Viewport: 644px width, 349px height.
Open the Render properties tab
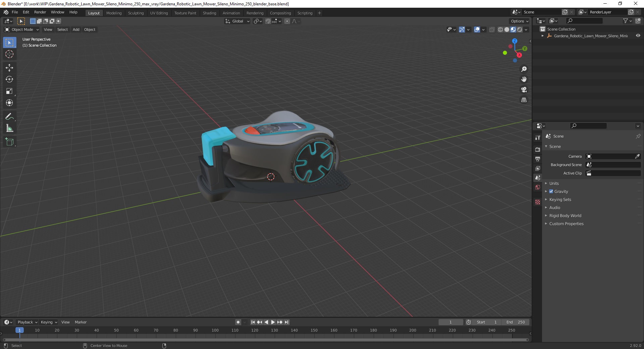click(x=538, y=149)
